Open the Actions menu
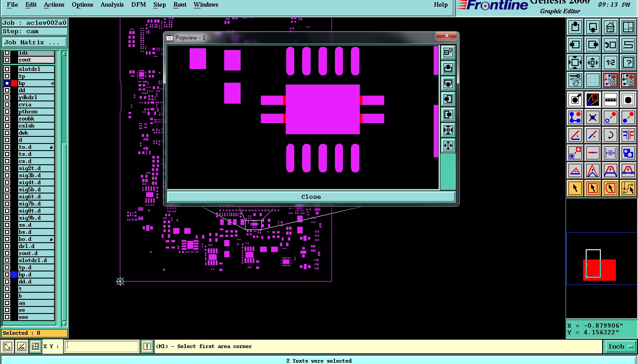Screen dimensions: 638x364 pos(54,4)
